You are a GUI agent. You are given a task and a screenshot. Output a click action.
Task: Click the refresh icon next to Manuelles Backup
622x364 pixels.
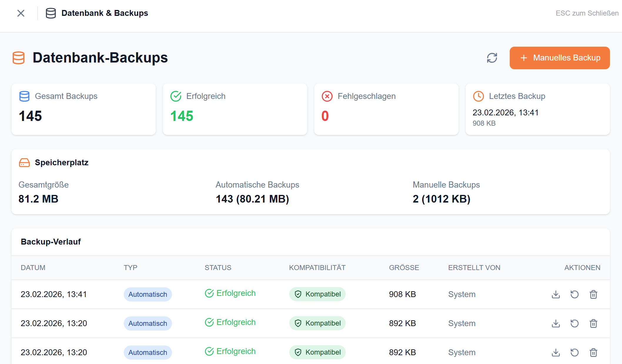pos(492,58)
